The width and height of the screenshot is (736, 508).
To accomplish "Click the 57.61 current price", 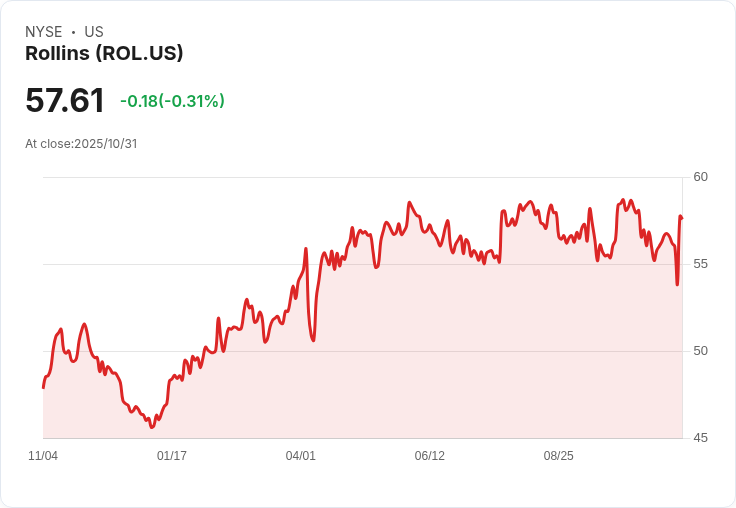I will [65, 101].
